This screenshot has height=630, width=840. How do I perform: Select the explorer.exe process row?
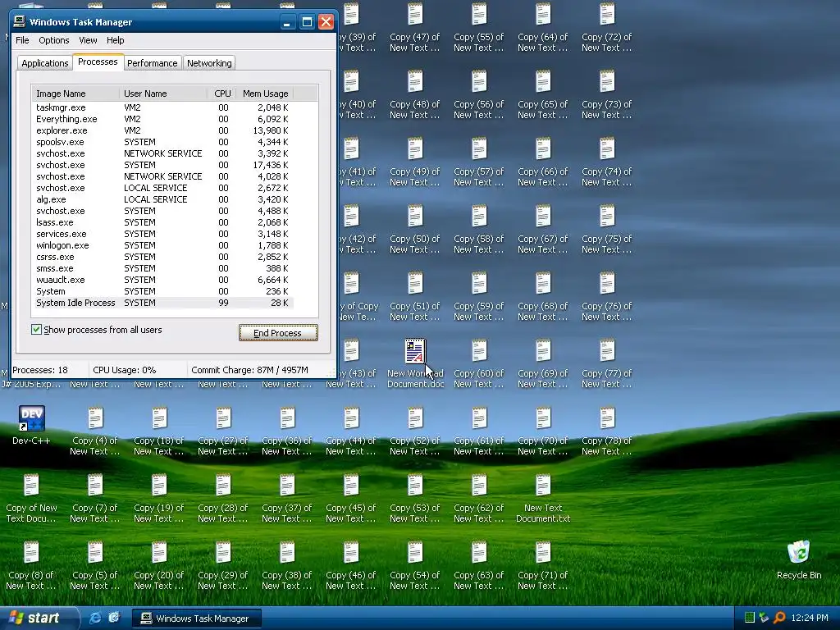click(x=163, y=130)
